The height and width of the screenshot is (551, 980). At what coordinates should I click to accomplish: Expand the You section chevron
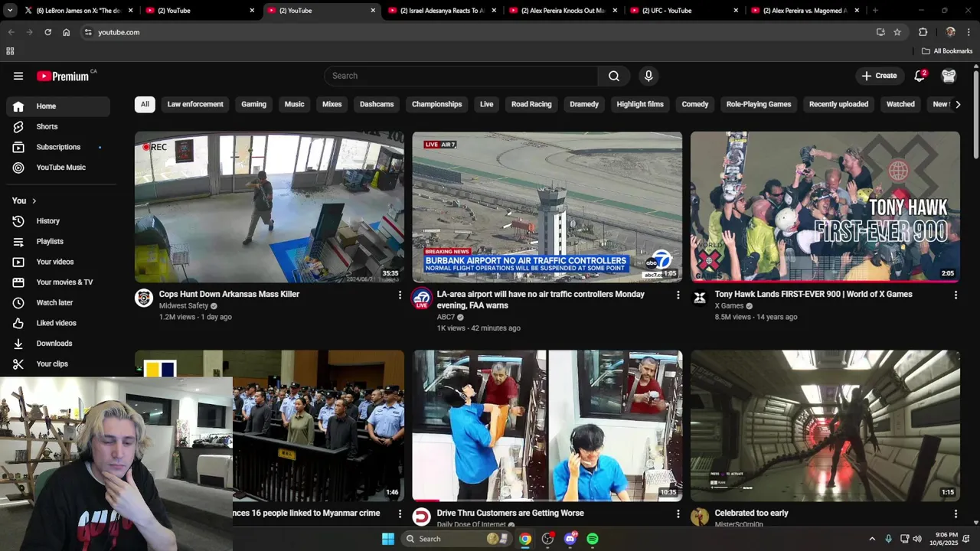coord(34,201)
